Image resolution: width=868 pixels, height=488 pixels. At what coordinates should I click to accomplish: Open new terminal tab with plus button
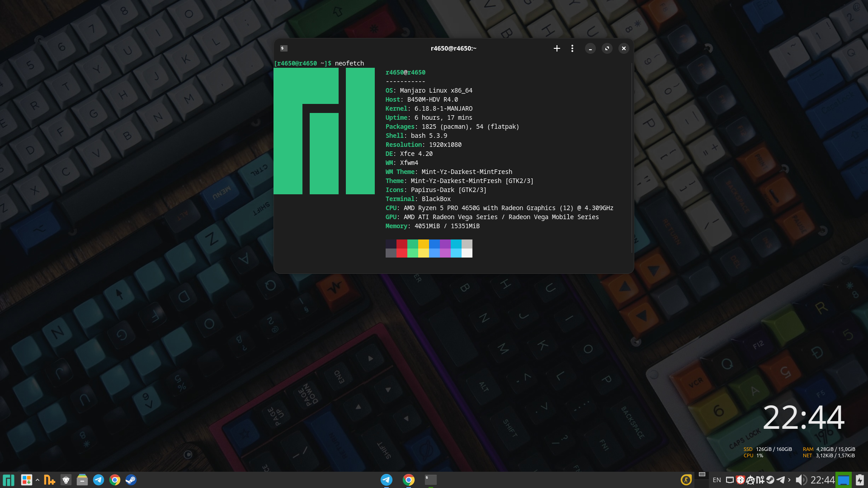pos(557,48)
